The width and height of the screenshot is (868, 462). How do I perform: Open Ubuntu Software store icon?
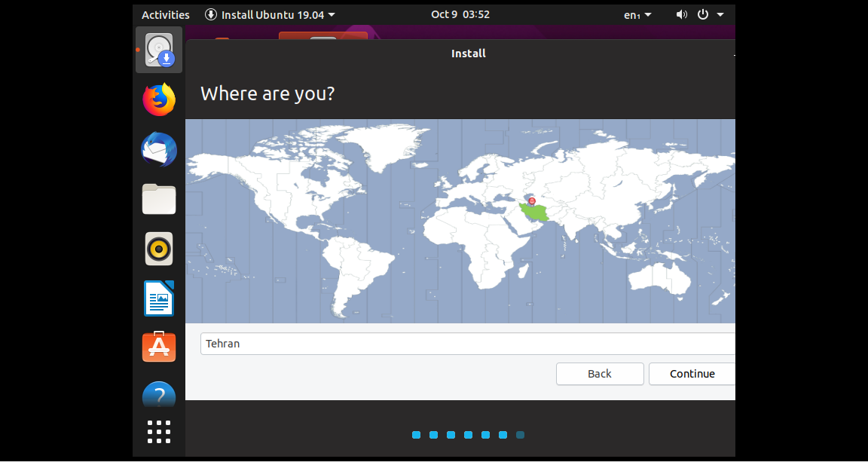pos(159,347)
